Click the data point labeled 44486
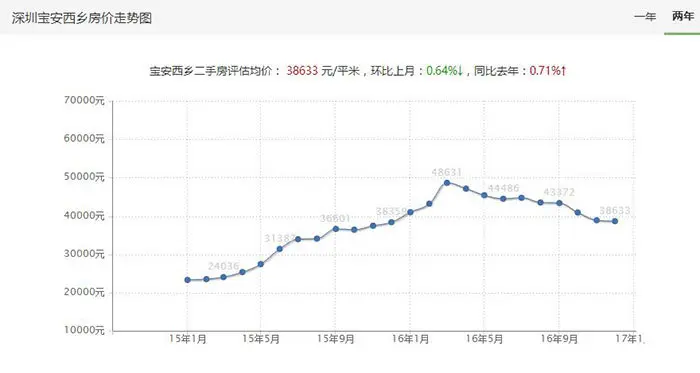 click(x=503, y=199)
